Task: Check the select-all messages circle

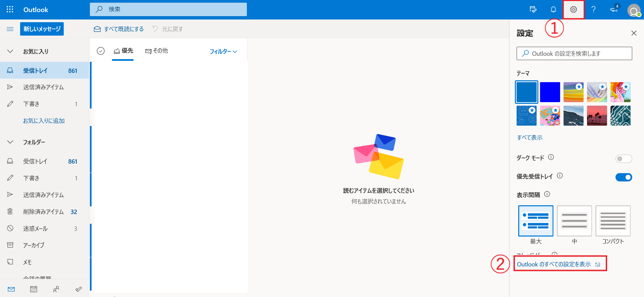Action: 101,51
